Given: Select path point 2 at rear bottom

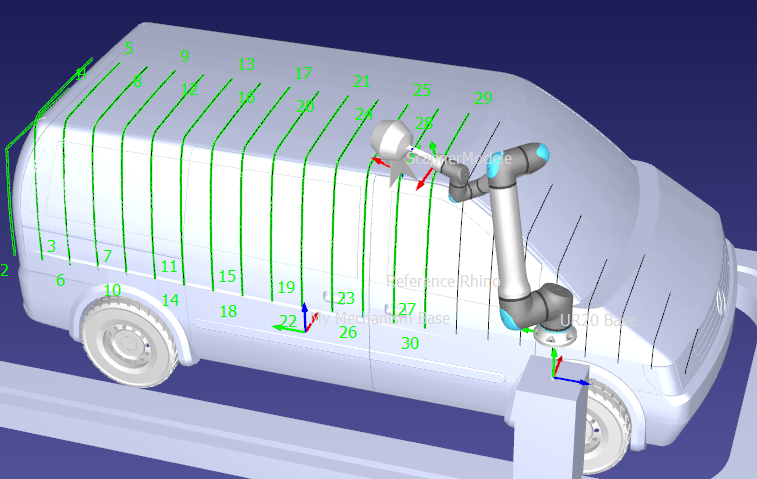Looking at the screenshot, I should (x=4, y=270).
